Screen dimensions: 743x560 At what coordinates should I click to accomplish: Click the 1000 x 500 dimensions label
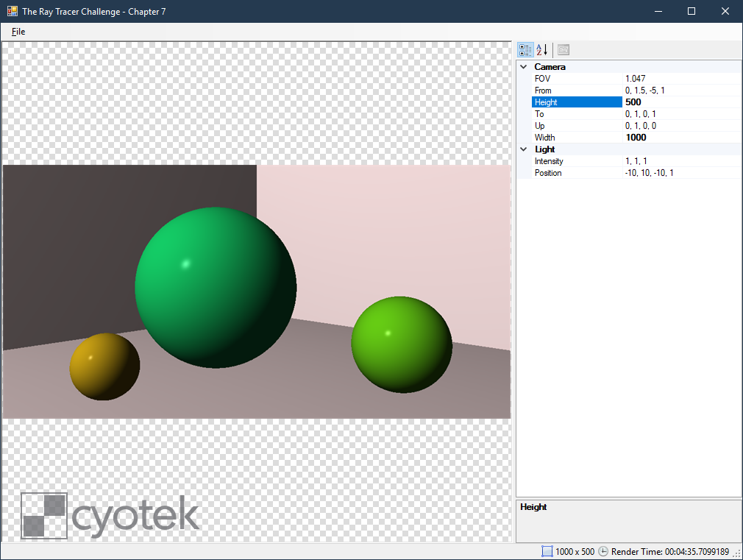tap(575, 551)
